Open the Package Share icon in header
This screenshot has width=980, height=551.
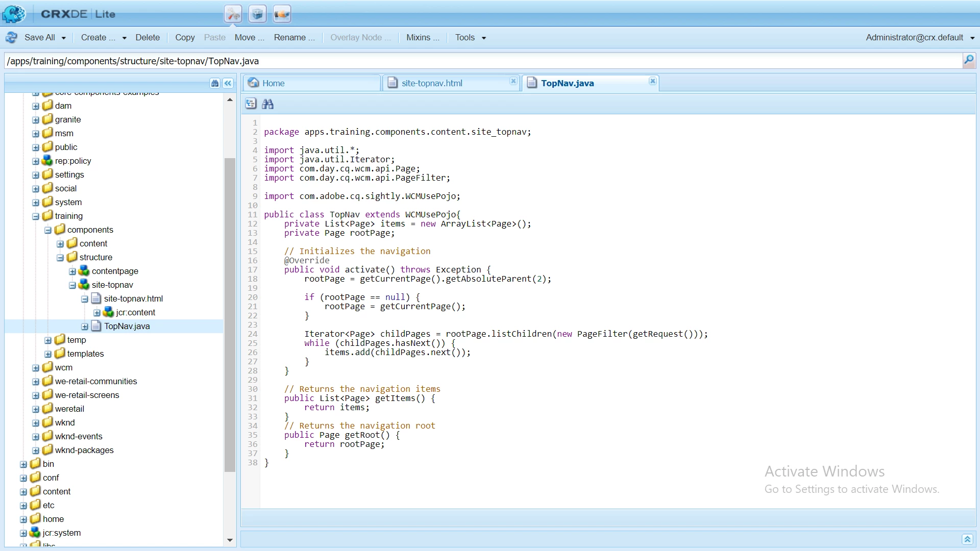(x=282, y=14)
